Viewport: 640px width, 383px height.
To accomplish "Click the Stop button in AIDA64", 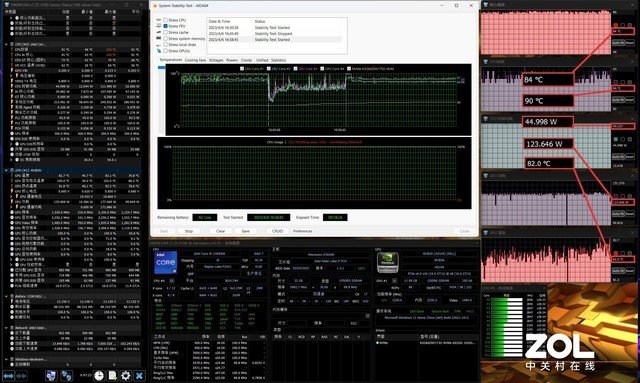I will [189, 231].
